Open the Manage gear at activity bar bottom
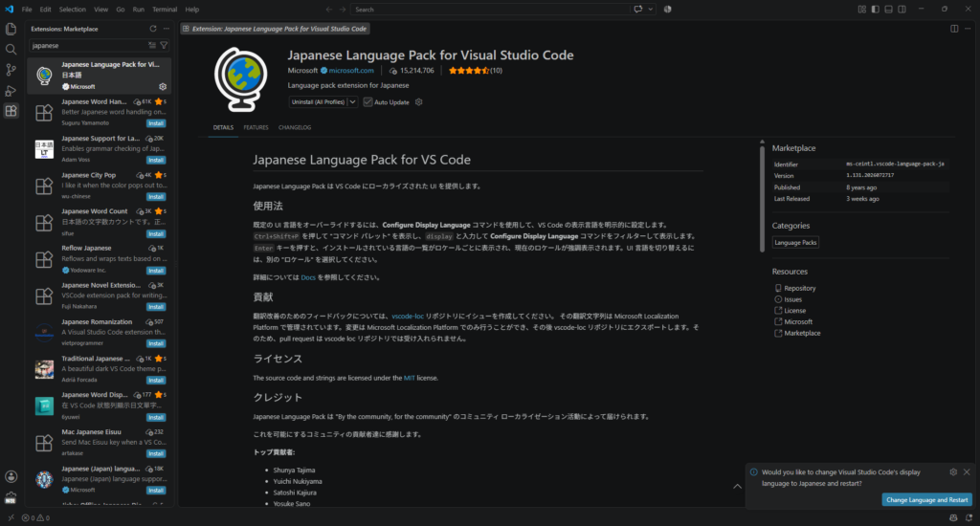Image resolution: width=980 pixels, height=526 pixels. click(x=11, y=498)
